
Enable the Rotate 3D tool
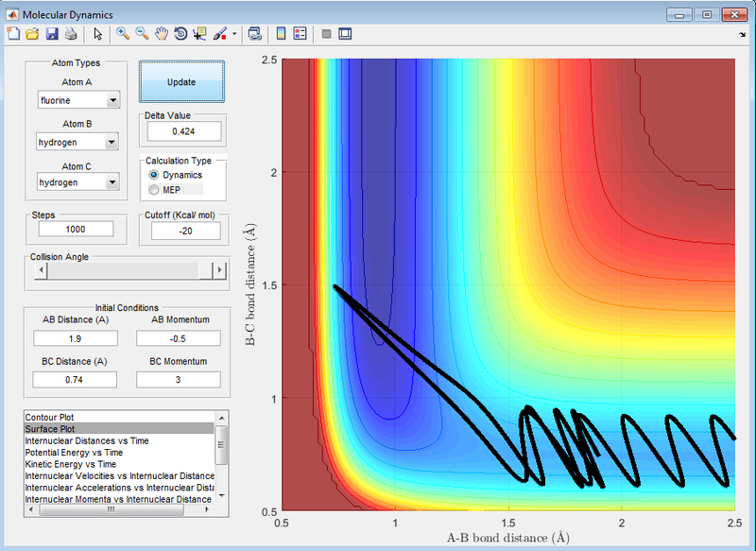point(180,34)
